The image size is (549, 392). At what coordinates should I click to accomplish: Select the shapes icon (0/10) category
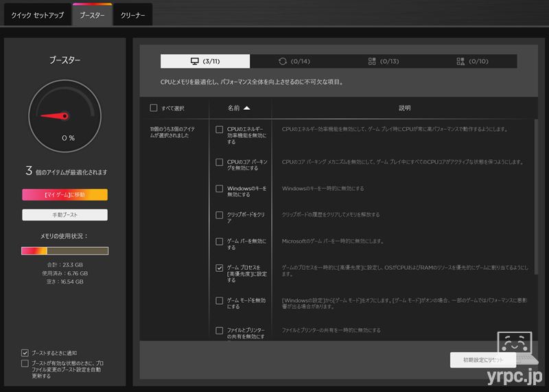472,61
